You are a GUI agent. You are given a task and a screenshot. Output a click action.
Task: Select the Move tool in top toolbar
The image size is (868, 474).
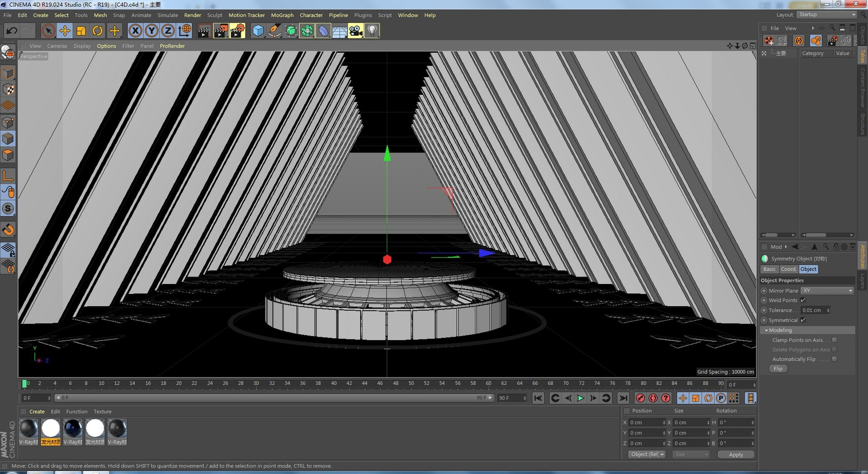[x=65, y=31]
